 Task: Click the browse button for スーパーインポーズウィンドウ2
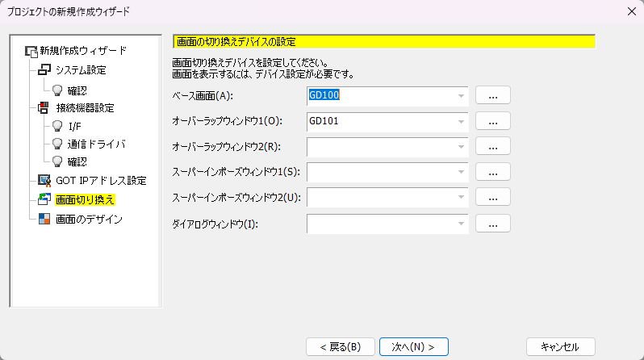click(492, 198)
